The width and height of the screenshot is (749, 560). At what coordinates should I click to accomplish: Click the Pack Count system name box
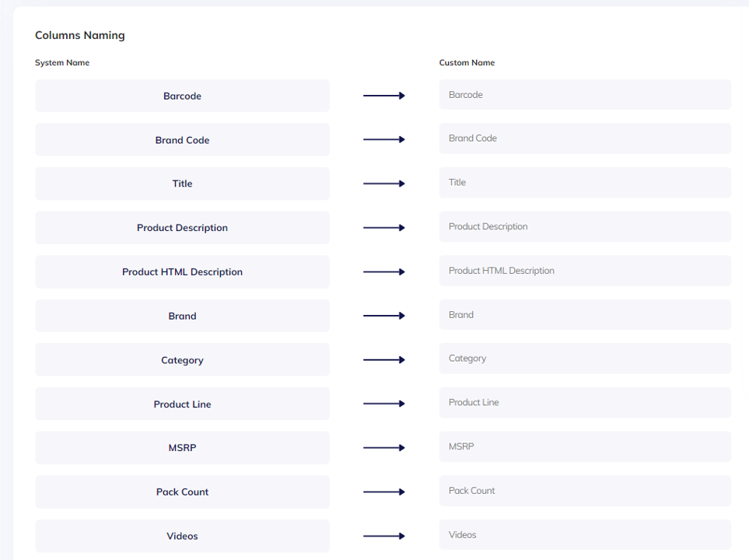pos(182,492)
